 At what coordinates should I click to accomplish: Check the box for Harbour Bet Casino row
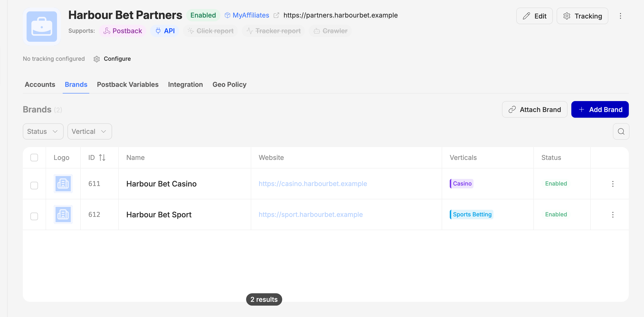[34, 185]
